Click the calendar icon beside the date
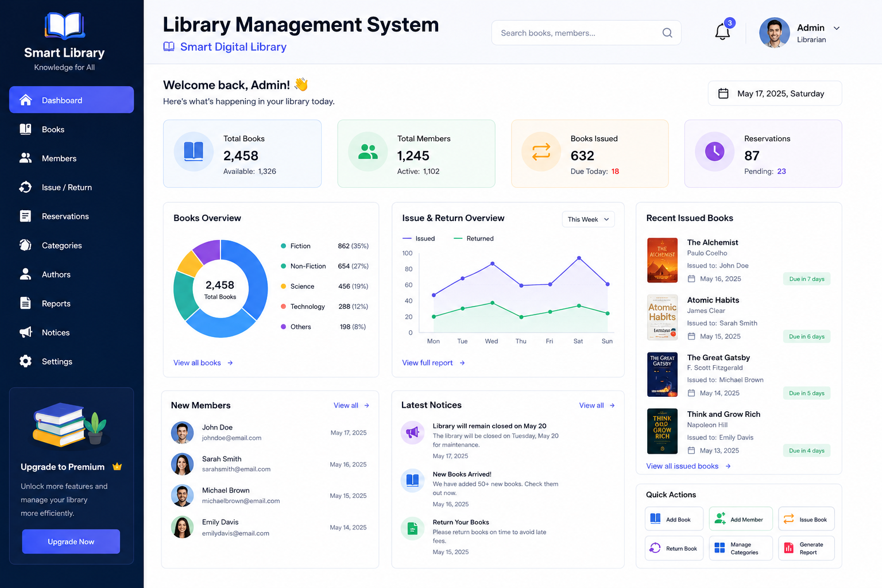 724,94
